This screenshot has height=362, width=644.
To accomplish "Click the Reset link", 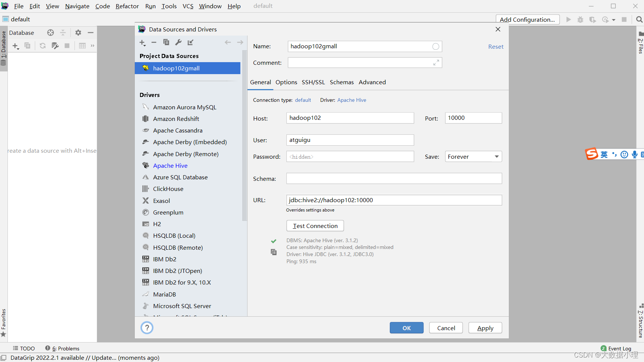I will pos(496,47).
